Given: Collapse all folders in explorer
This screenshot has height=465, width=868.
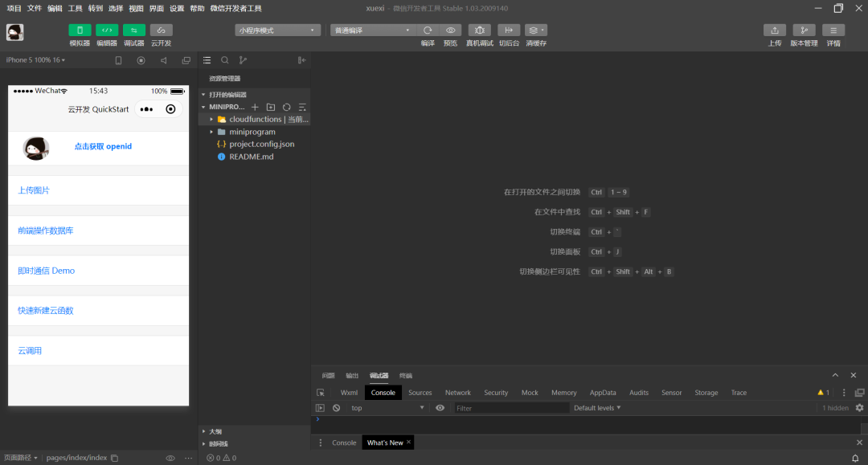Looking at the screenshot, I should point(302,108).
